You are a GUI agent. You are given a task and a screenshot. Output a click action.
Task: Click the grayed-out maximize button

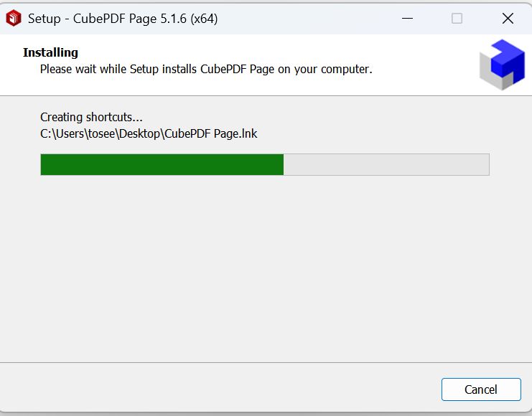click(x=457, y=19)
